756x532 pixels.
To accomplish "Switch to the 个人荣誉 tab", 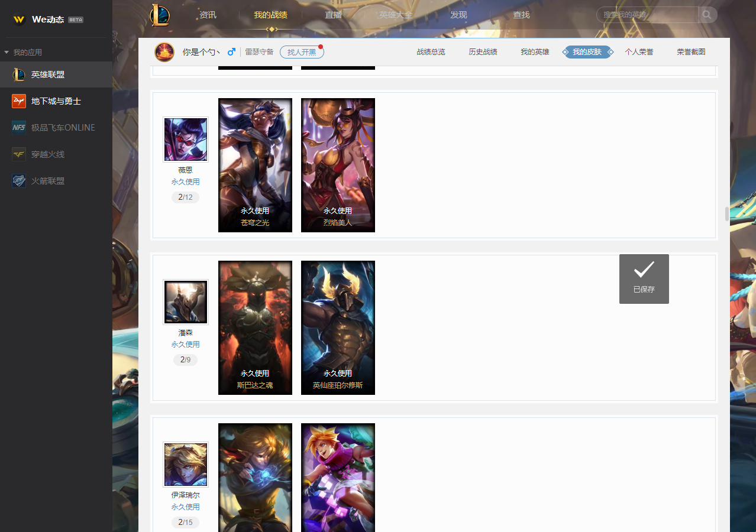I will 639,52.
